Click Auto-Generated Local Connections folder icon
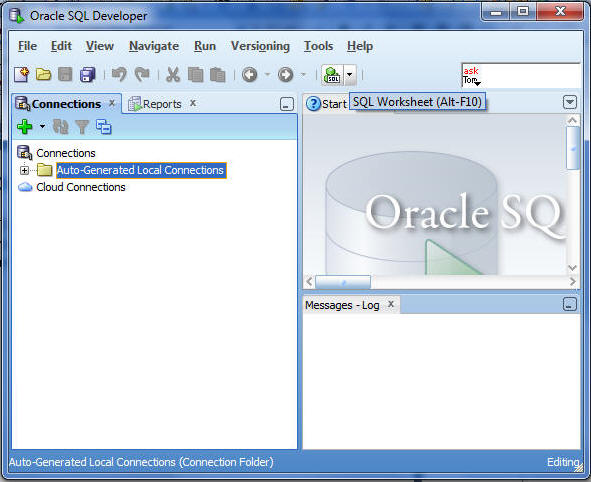 45,170
